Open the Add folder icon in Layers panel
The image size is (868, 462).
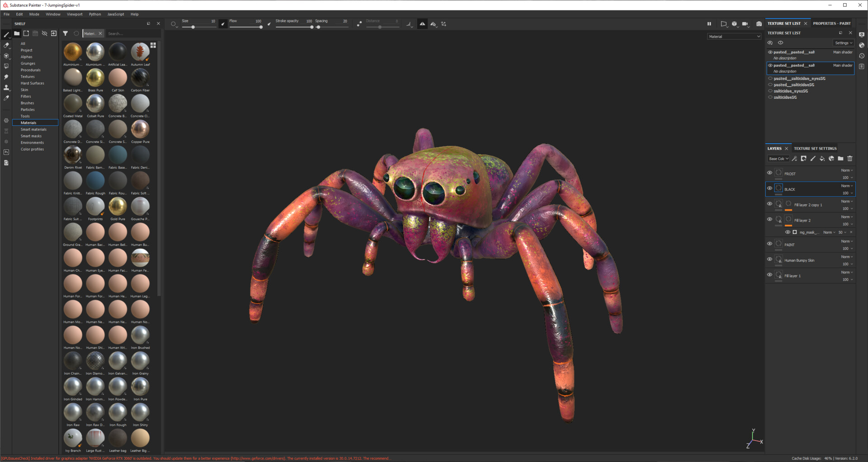coord(840,159)
